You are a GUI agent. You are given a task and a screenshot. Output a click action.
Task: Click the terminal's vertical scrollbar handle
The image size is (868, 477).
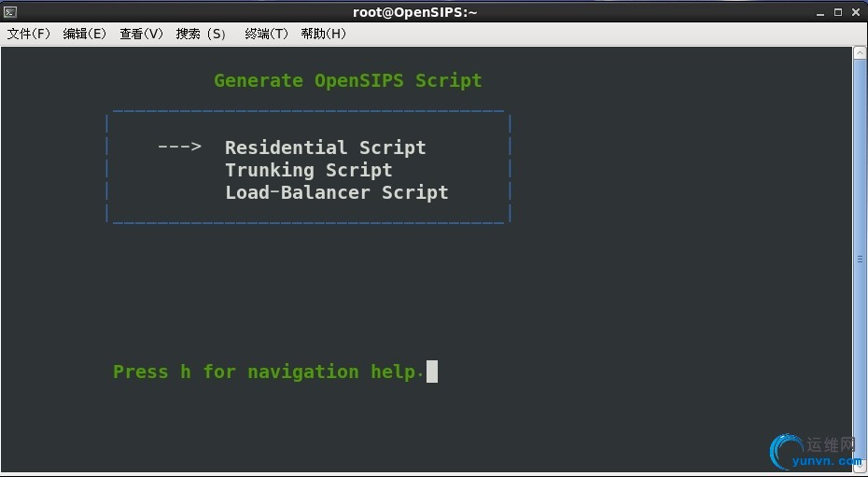coord(860,259)
